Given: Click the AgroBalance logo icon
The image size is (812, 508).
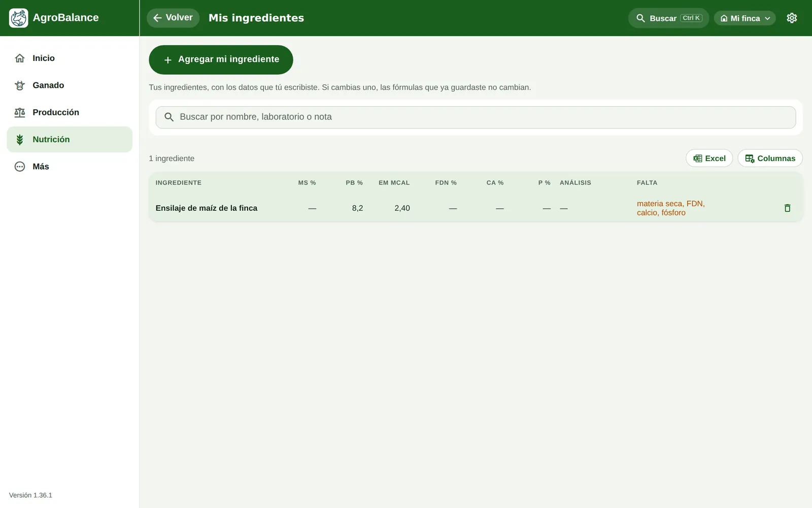Looking at the screenshot, I should (x=19, y=18).
